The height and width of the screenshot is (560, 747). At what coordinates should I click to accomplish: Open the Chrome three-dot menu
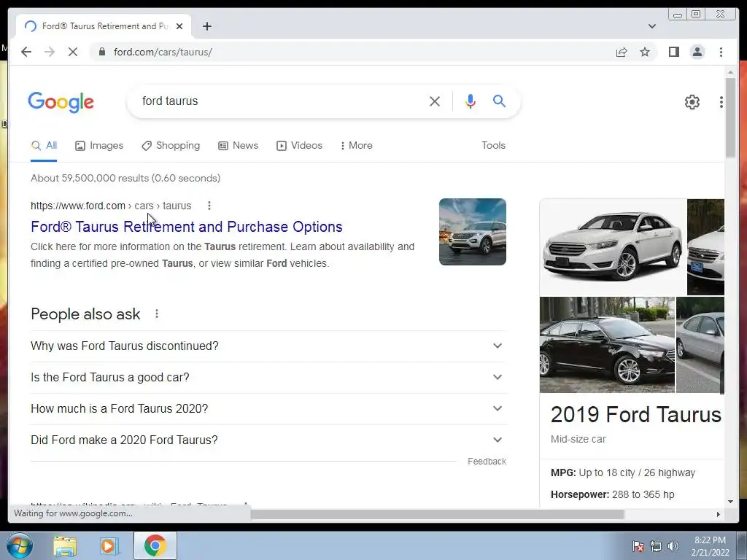click(x=721, y=52)
